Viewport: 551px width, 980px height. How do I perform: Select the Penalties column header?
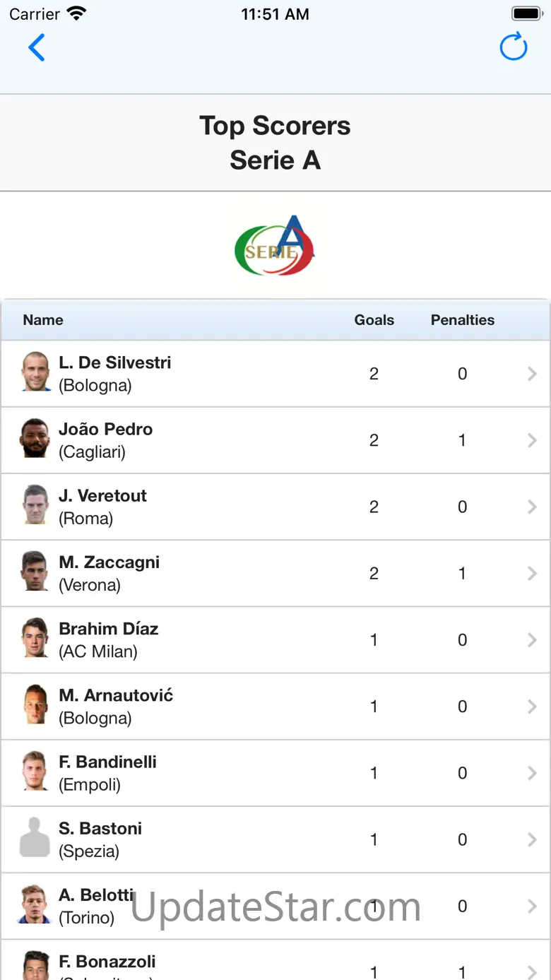point(462,320)
